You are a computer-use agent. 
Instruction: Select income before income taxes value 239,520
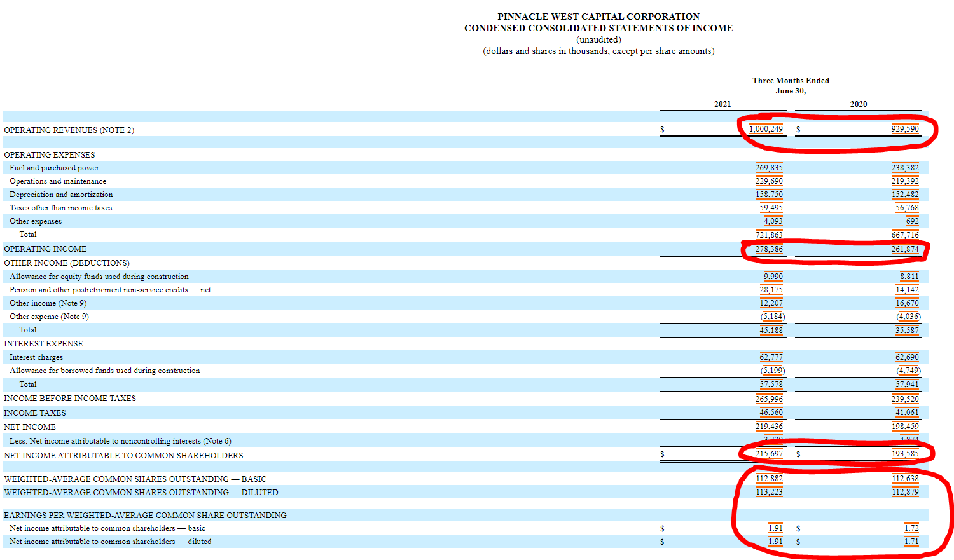905,399
